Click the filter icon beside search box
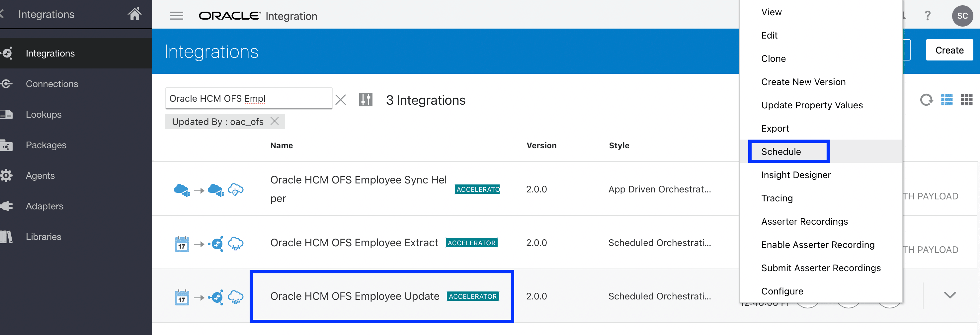 point(365,100)
